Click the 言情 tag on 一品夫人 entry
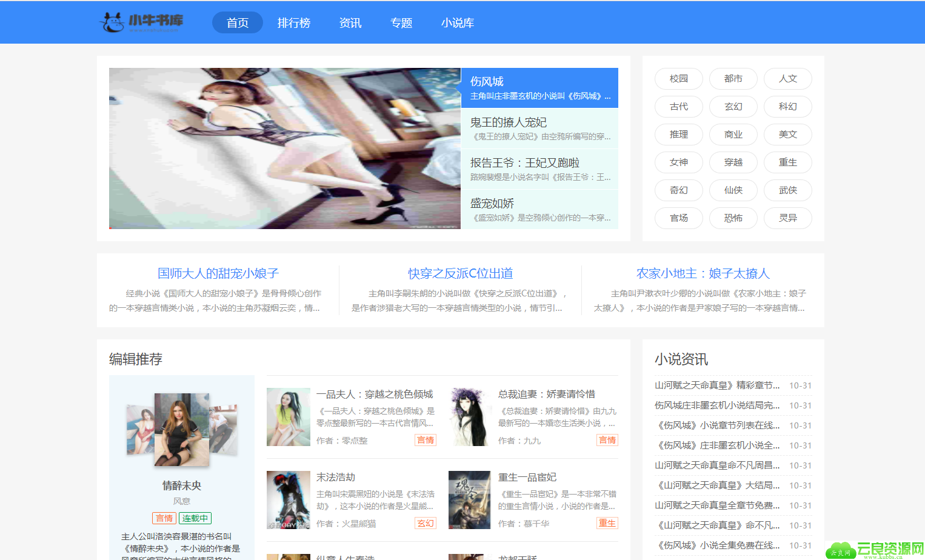This screenshot has height=560, width=925. click(x=426, y=440)
